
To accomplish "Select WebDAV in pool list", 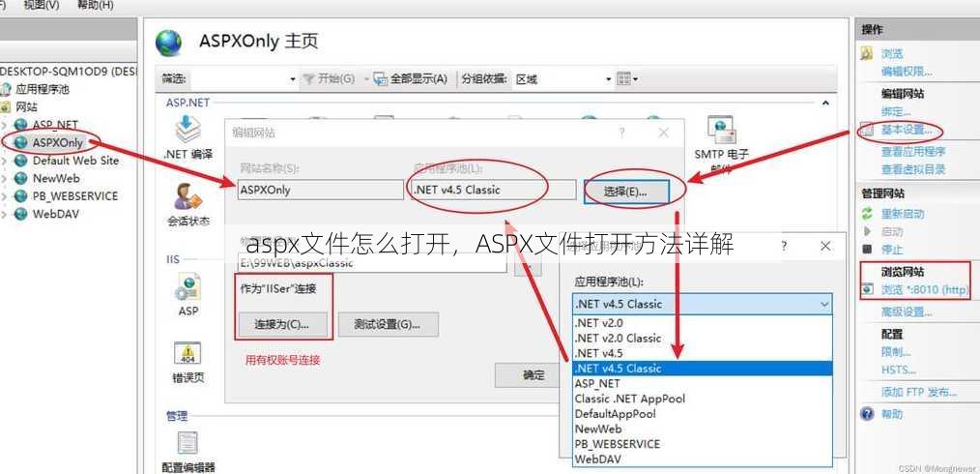I will [703, 459].
